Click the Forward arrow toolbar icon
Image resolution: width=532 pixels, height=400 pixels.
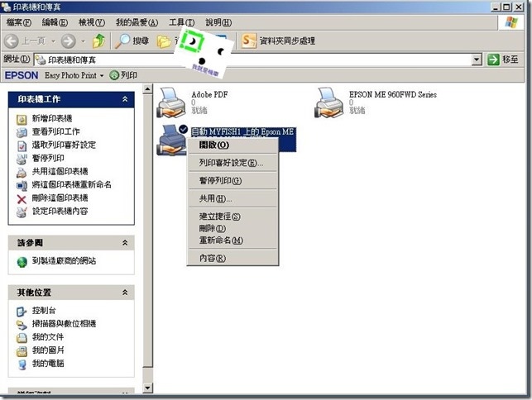click(x=68, y=41)
